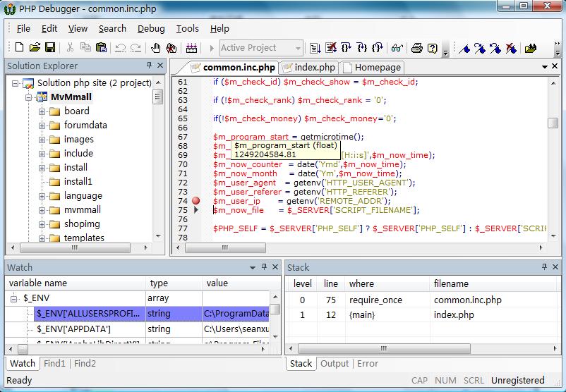Click the Help question mark icon
This screenshot has height=392, width=566.
coord(433,48)
